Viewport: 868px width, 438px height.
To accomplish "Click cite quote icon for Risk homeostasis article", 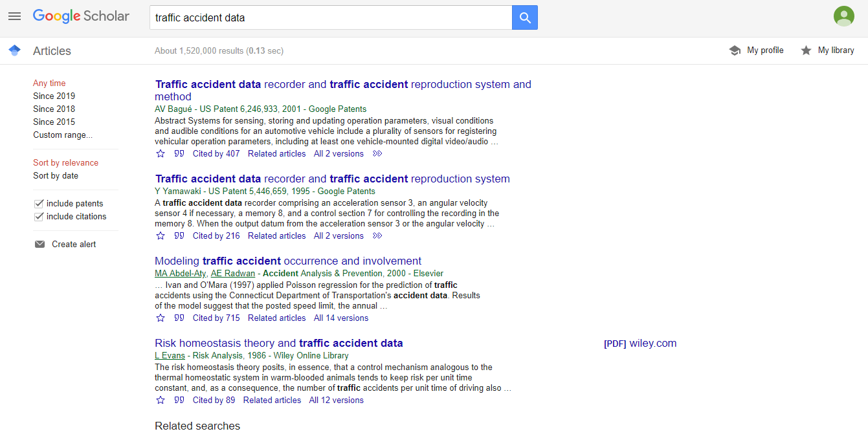I will pyautogui.click(x=179, y=400).
